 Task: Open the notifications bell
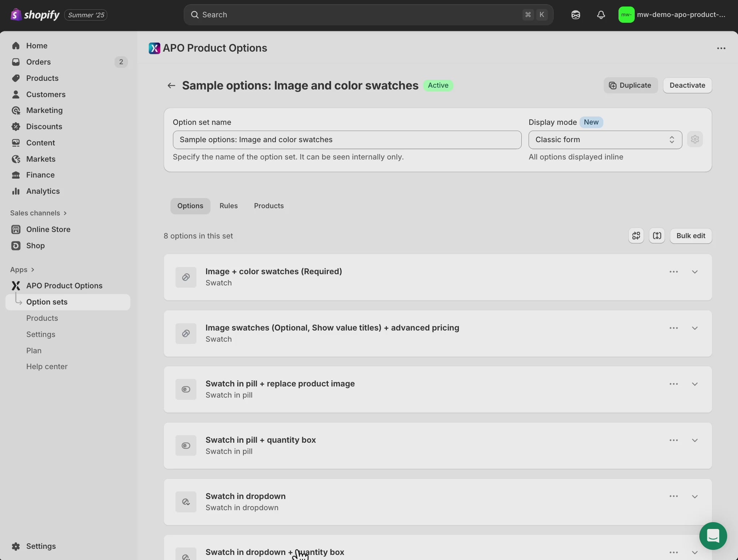601,15
